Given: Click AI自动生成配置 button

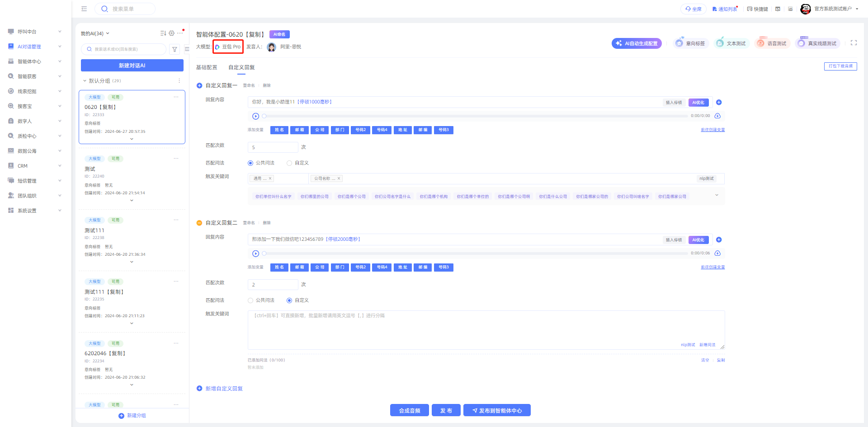Looking at the screenshot, I should (637, 43).
